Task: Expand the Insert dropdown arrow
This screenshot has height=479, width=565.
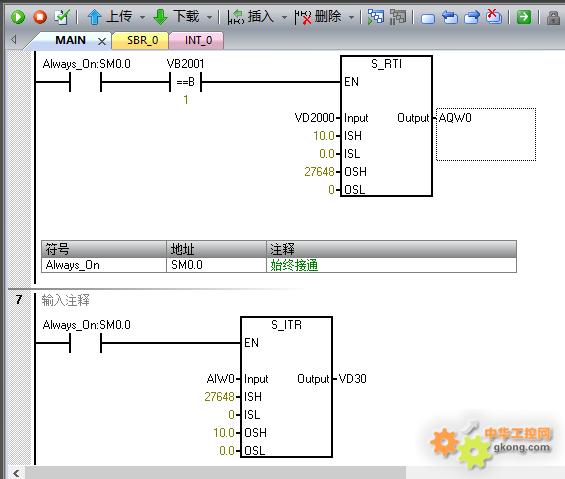Action: click(x=284, y=17)
